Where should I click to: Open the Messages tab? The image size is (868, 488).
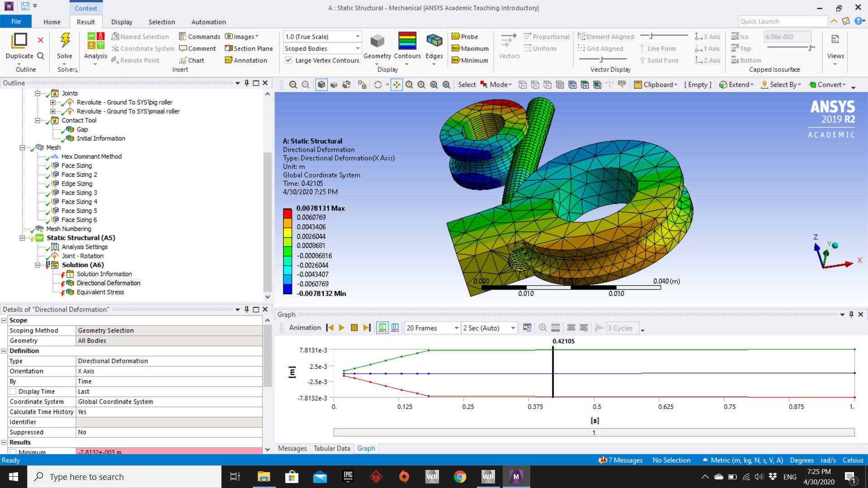tap(292, 448)
